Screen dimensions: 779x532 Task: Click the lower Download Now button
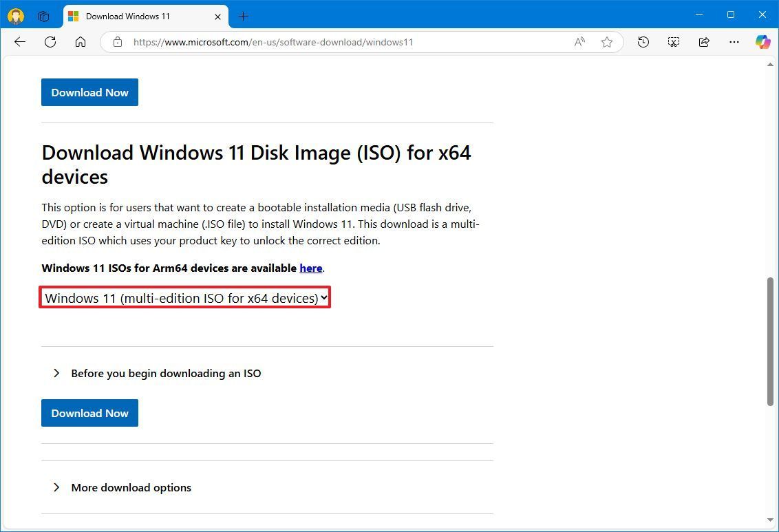(89, 413)
